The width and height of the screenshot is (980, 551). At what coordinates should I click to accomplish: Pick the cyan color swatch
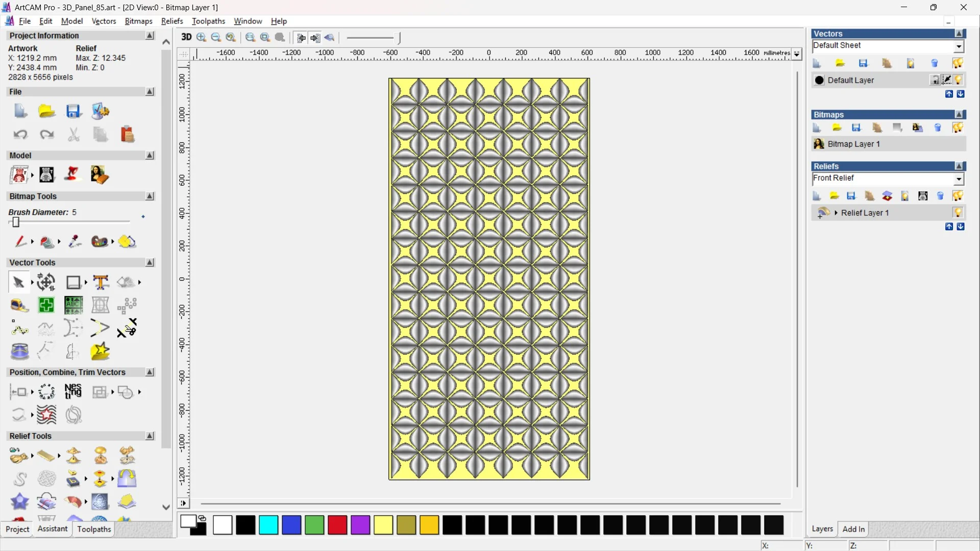click(268, 525)
